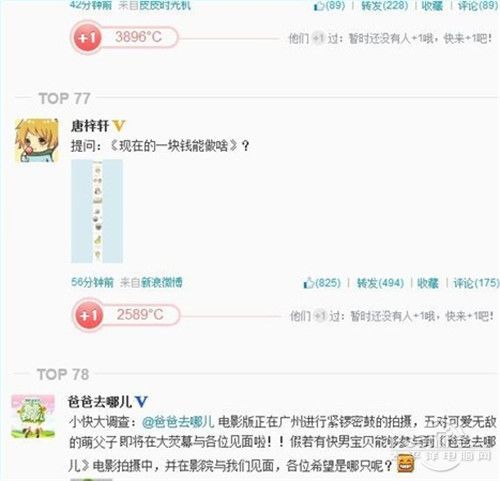Like 唐梓轩's post with thumbs-up (825)
Viewport: 500px width, 481px height.
[322, 283]
